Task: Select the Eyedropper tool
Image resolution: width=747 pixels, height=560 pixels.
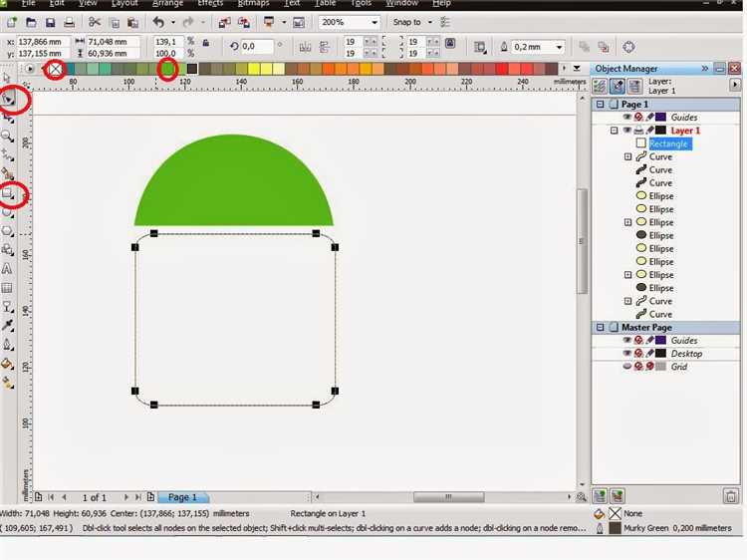Action: 7,326
